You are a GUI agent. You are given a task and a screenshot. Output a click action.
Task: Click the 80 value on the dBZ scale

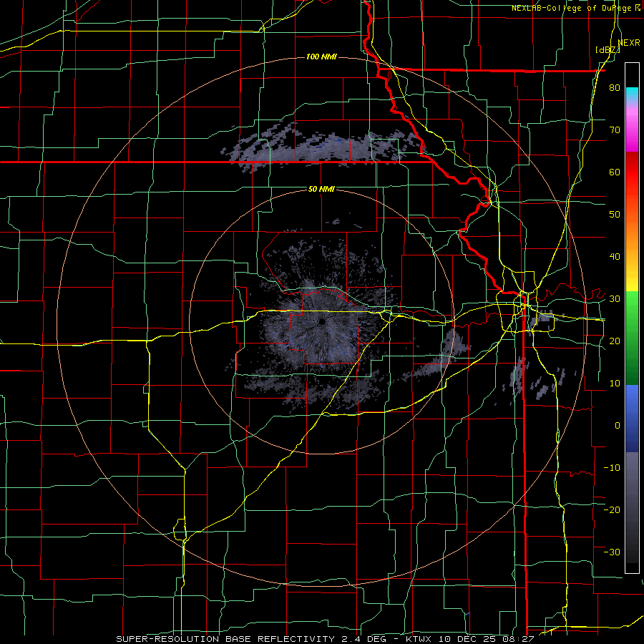[x=615, y=88]
